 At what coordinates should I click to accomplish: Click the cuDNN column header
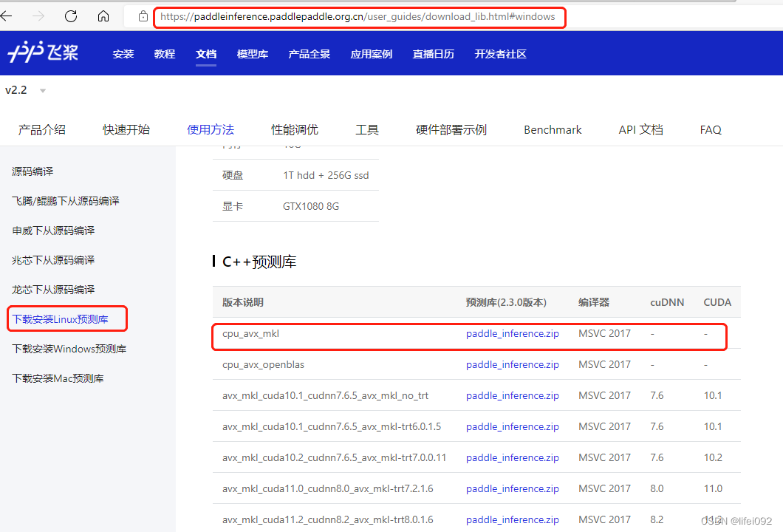click(x=666, y=302)
